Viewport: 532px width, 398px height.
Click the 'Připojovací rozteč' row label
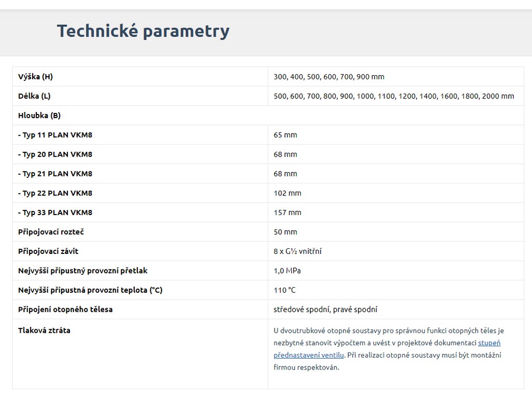point(51,232)
